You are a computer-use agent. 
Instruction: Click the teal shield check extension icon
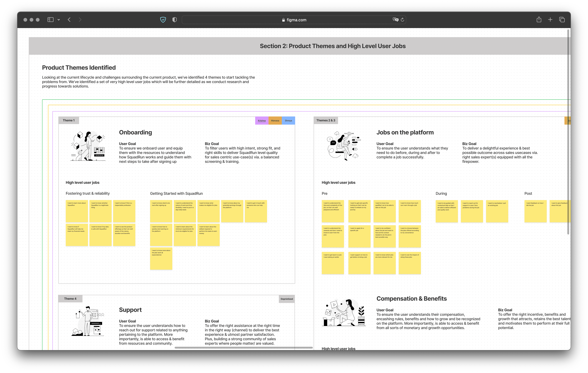coord(163,20)
